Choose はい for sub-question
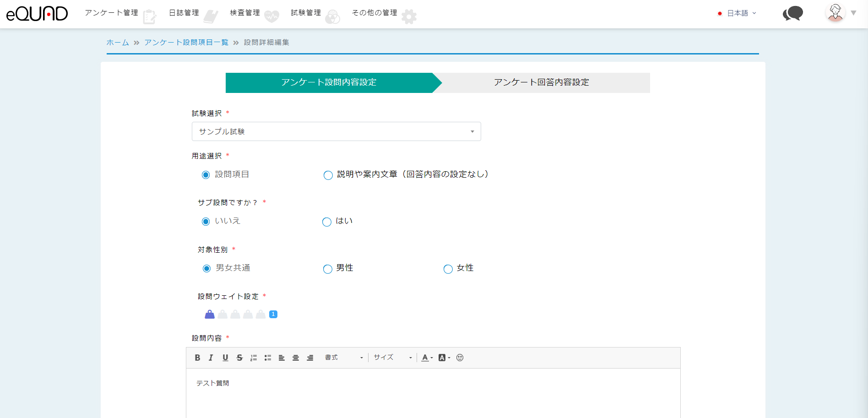 (327, 222)
